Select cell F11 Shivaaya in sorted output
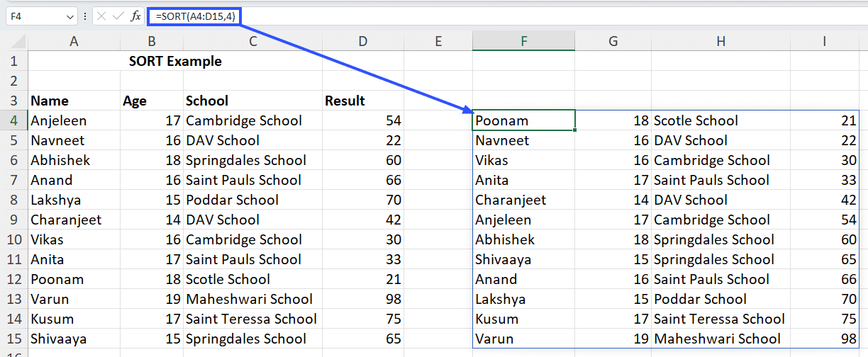 [x=523, y=259]
